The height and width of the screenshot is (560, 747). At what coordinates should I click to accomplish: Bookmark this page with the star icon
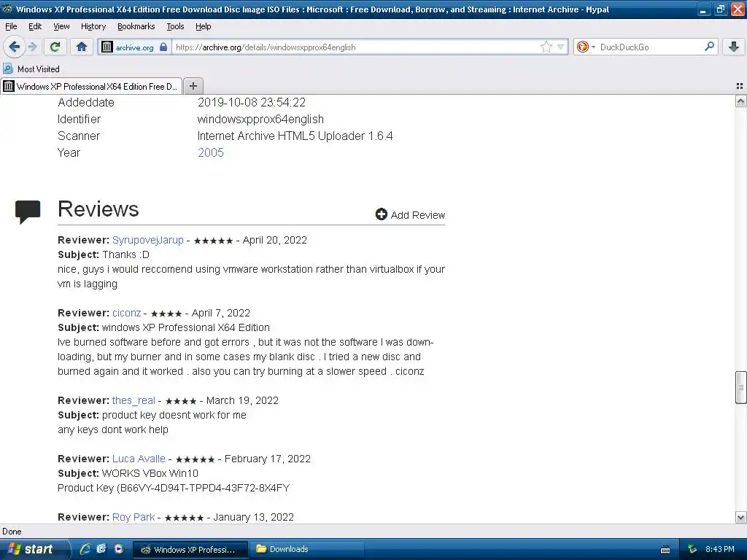[x=546, y=47]
